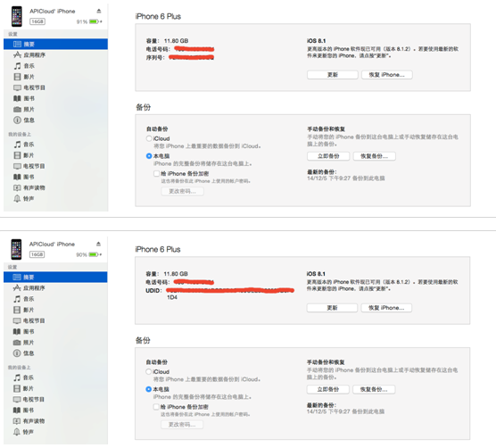Screen dimensions: 496x448
Task: Click 16GB capacity badge in upper screenshot
Action: pyautogui.click(x=37, y=21)
